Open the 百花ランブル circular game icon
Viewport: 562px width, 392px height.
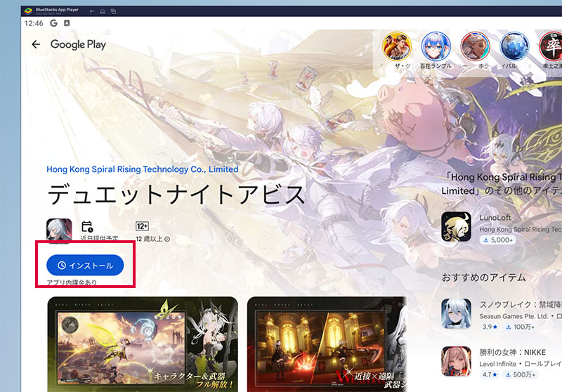[436, 48]
